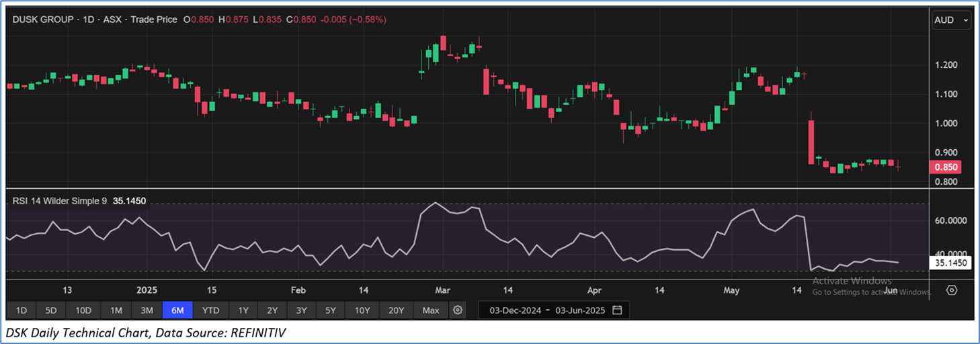Click the O0.850 open price value
This screenshot has height=344, width=980.
(x=198, y=19)
